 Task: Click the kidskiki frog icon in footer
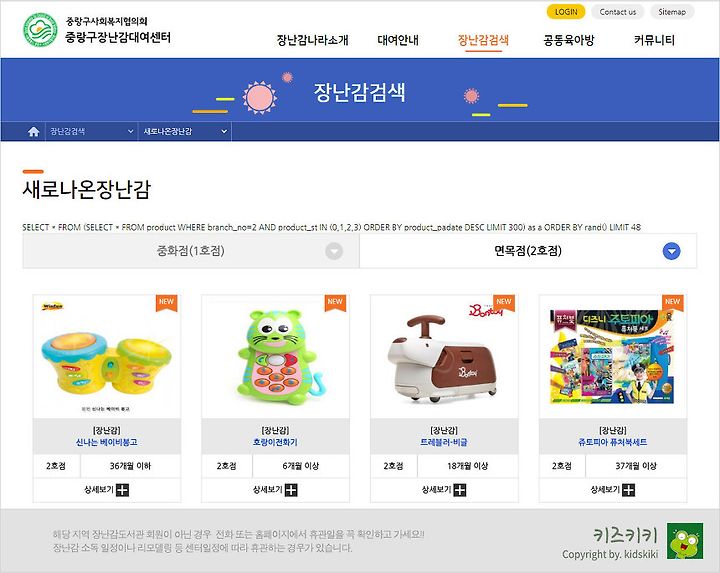(x=685, y=541)
